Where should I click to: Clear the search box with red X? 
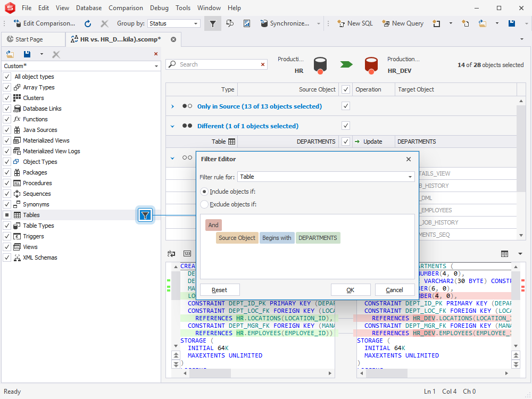263,64
